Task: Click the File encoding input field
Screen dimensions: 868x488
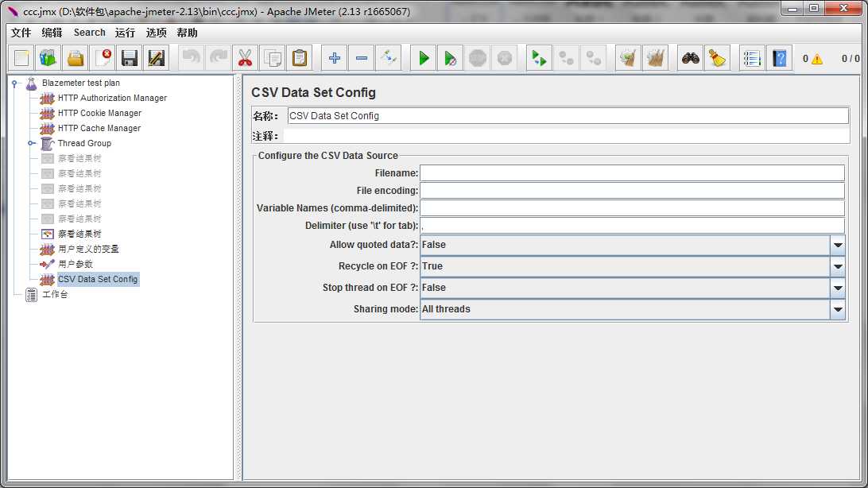Action: pyautogui.click(x=632, y=190)
